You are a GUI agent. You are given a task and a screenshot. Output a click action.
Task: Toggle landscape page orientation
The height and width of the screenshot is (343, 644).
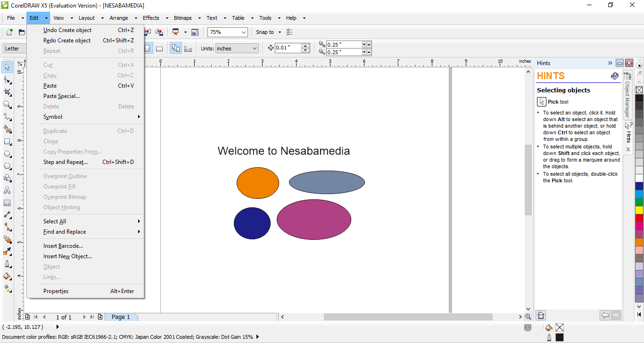(159, 49)
